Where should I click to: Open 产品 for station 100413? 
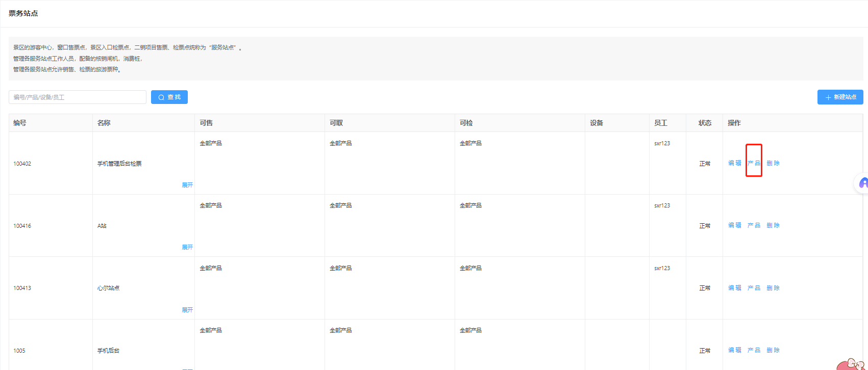(754, 288)
